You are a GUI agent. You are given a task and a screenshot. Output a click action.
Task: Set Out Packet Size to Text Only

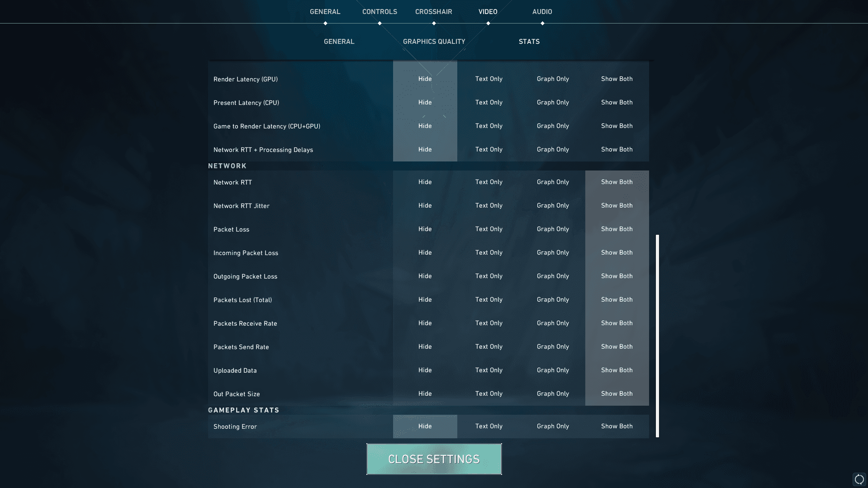coord(489,394)
